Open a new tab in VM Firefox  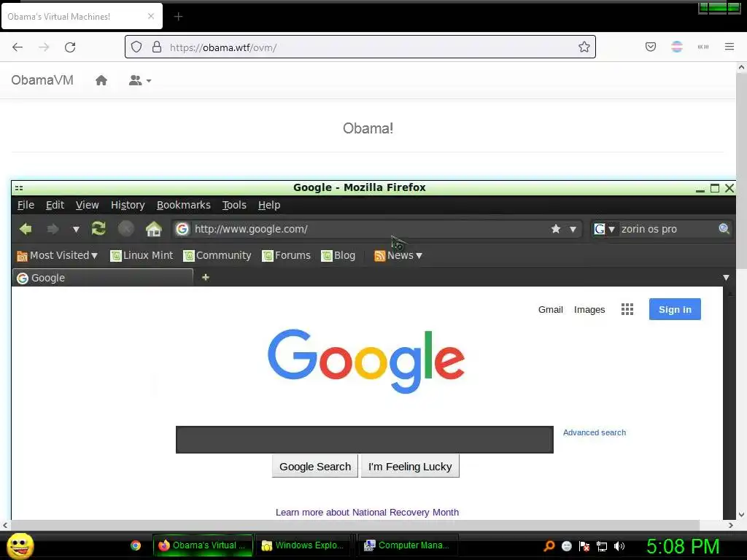[x=205, y=277]
